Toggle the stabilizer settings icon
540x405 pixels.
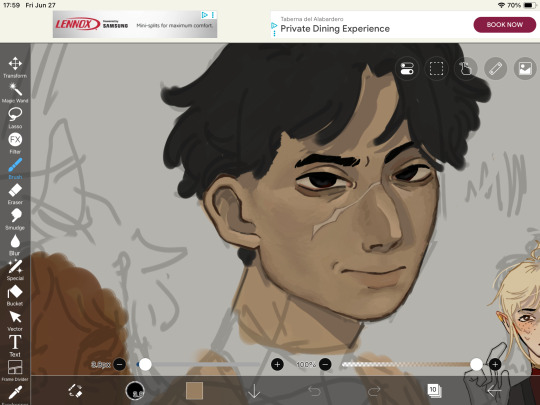tap(407, 68)
